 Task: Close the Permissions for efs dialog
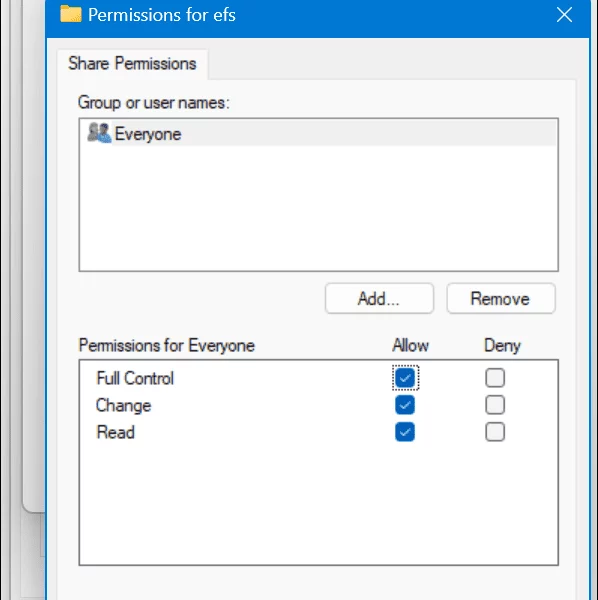tap(564, 15)
